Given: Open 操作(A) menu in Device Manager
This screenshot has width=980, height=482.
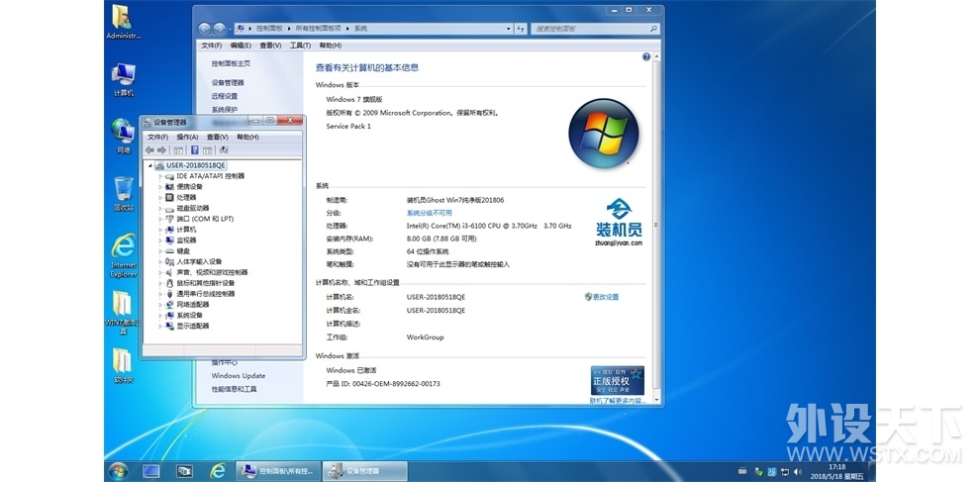Looking at the screenshot, I should pos(187,137).
